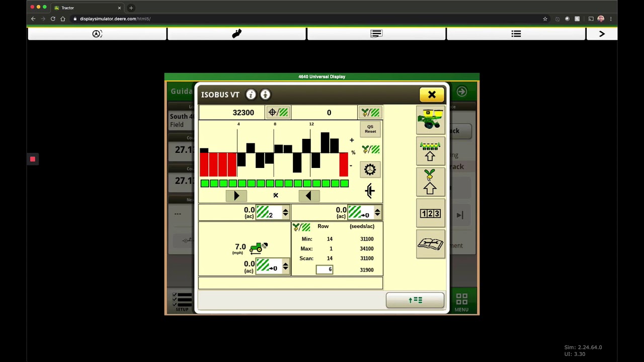Open the browser three-dot menu
Viewport: 644px width, 362px height.
coord(611,19)
